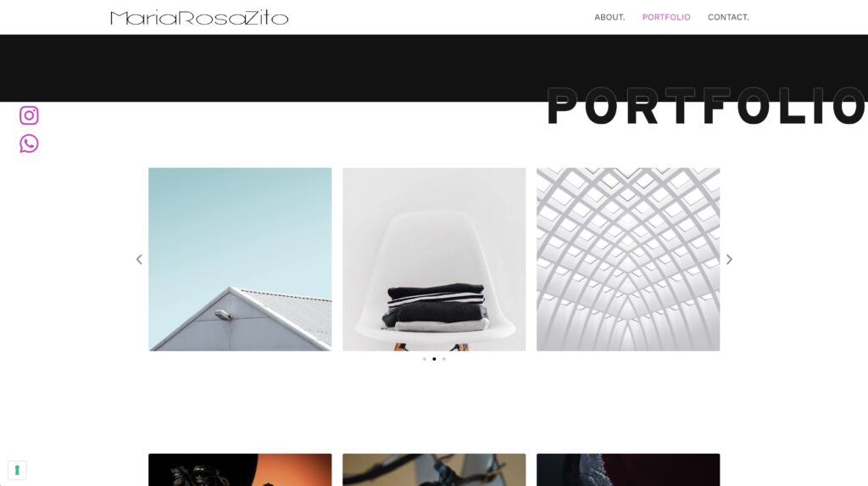The height and width of the screenshot is (486, 868).
Task: Open the white chair with clothes photo
Action: tap(434, 260)
